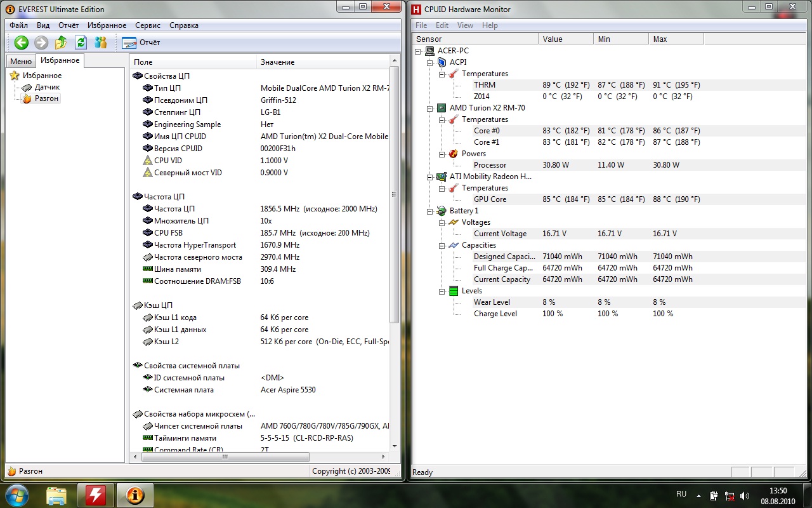The image size is (812, 508).
Task: Click the volume speaker icon in system tray
Action: 745,495
